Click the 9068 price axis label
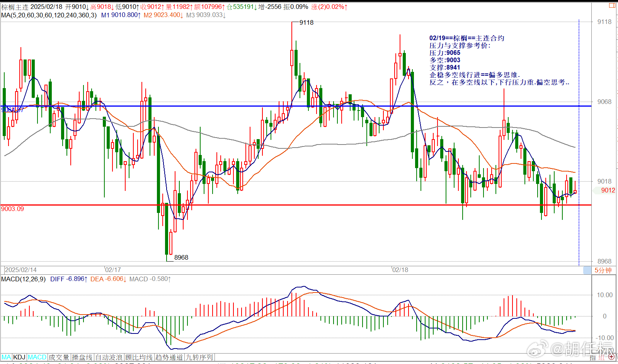618x364 pixels. pyautogui.click(x=604, y=102)
